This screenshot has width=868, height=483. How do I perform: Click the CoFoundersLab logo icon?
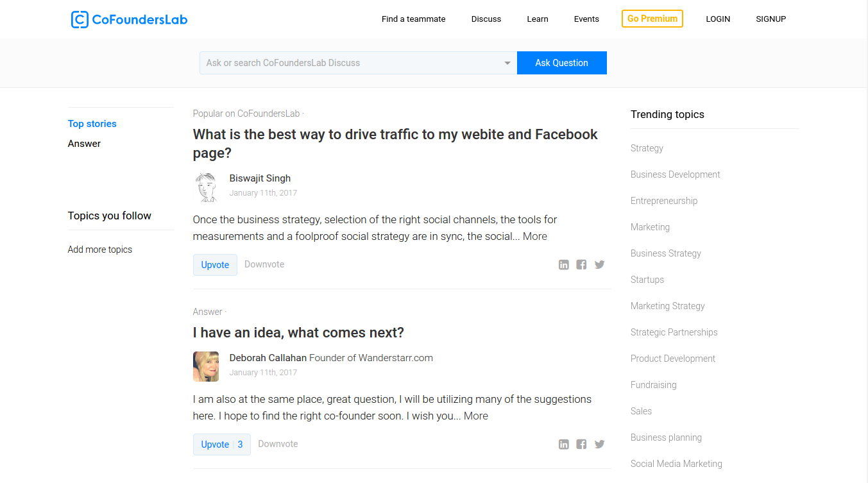tap(80, 19)
